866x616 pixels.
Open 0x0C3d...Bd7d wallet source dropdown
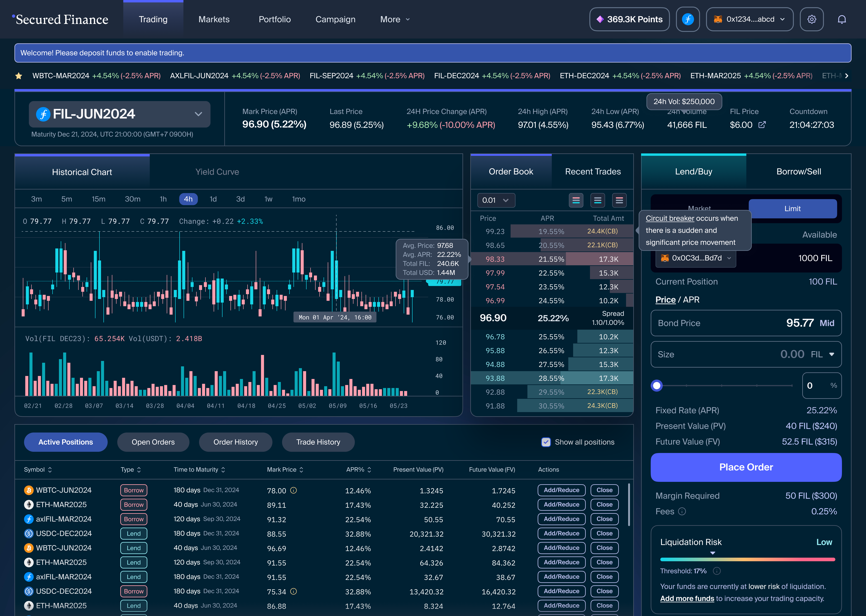click(696, 258)
